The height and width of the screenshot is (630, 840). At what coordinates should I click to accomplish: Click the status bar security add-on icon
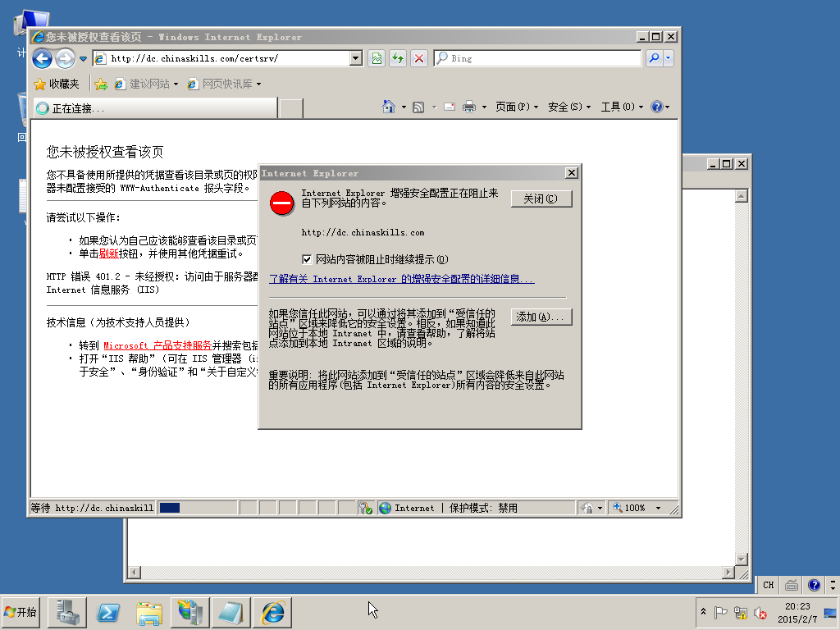(366, 508)
